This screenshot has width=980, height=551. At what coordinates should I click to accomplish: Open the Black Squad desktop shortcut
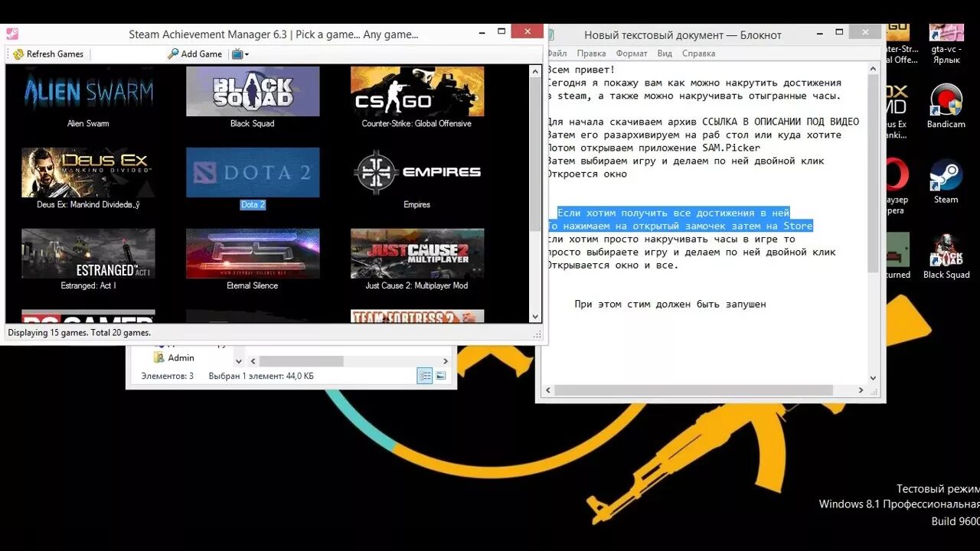(x=946, y=257)
